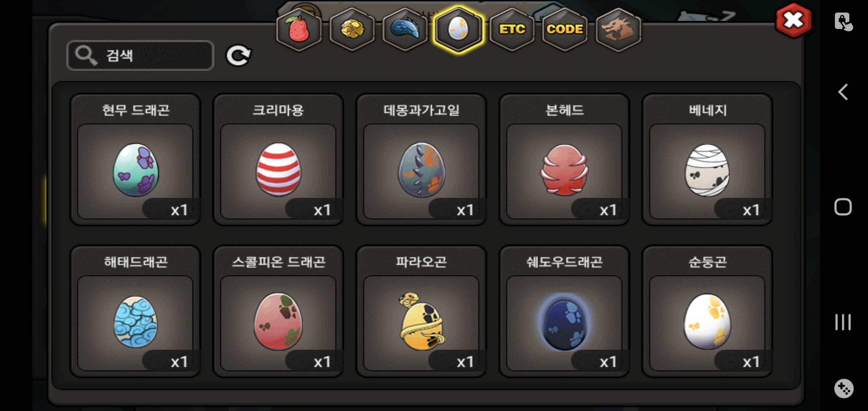Tap the Android back arrow
The image size is (868, 411).
(843, 92)
